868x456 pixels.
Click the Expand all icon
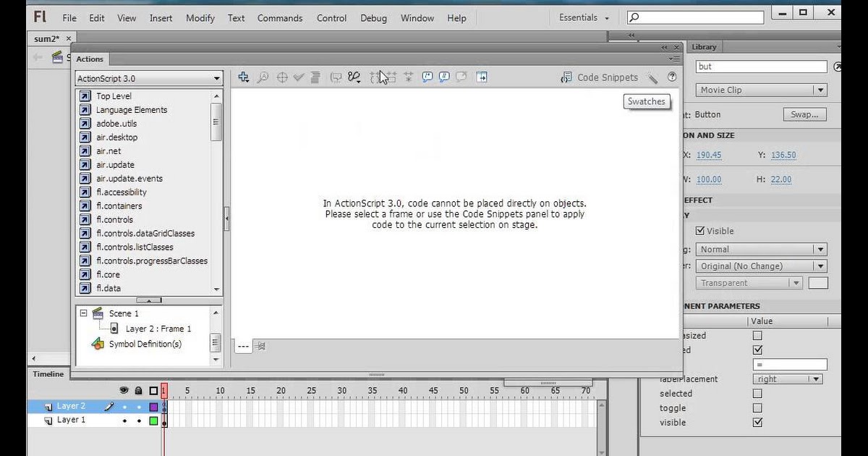(409, 77)
